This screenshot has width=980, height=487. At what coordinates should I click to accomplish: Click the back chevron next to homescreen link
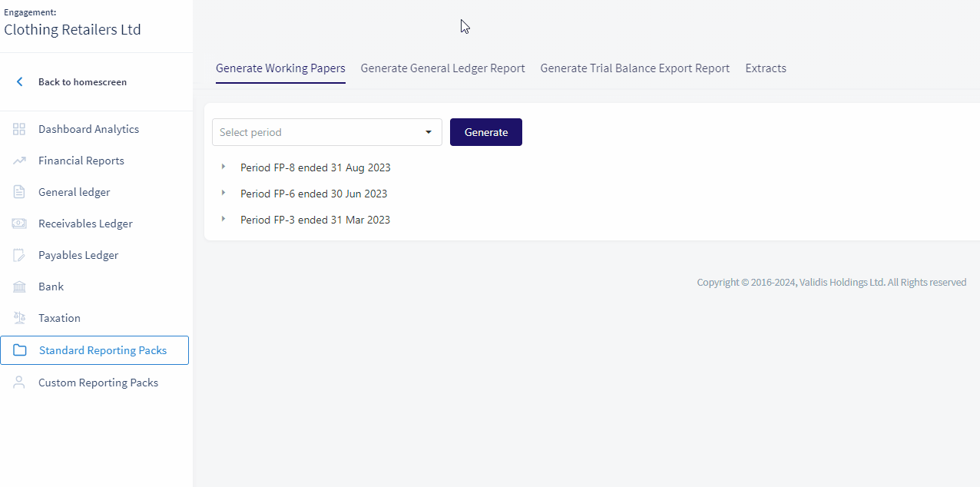[18, 81]
